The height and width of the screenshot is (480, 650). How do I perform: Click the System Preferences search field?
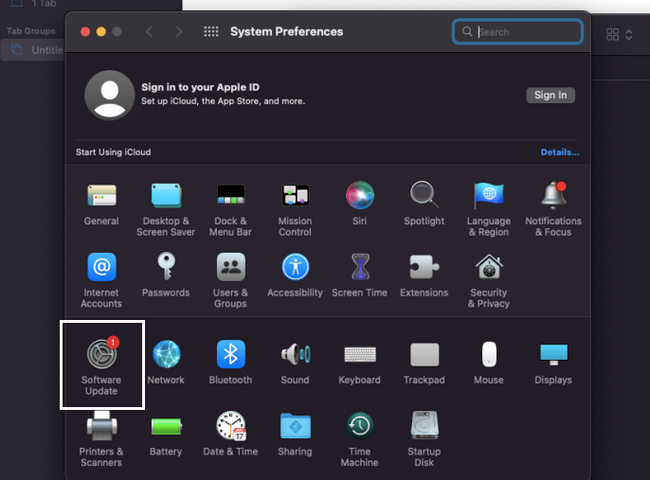tap(518, 32)
